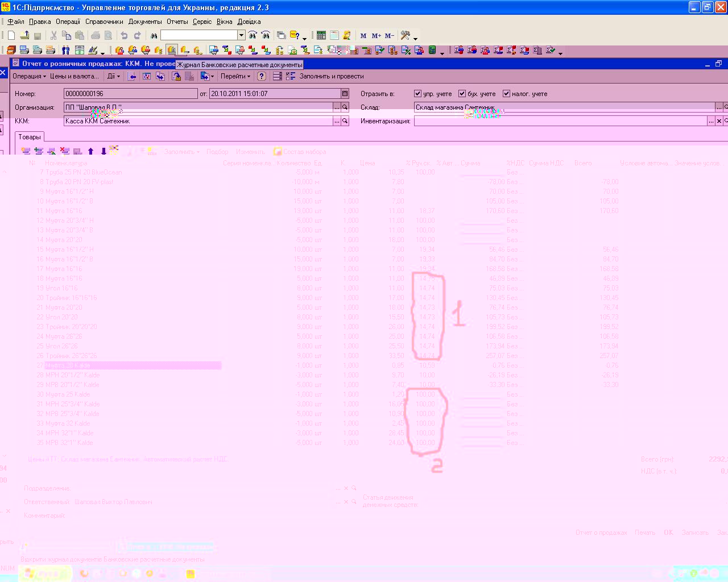Click the Записать button

click(695, 533)
